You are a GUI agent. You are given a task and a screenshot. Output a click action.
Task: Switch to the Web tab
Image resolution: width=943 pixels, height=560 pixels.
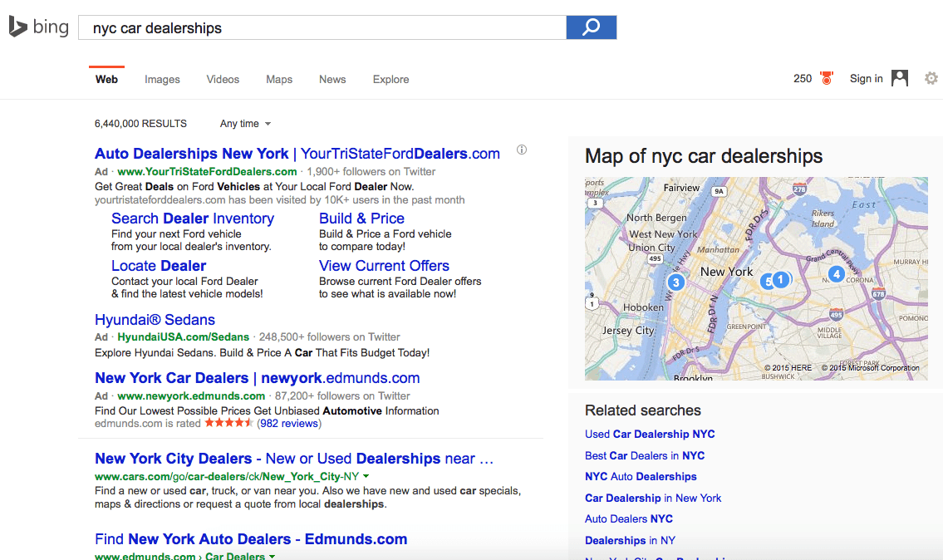(106, 80)
